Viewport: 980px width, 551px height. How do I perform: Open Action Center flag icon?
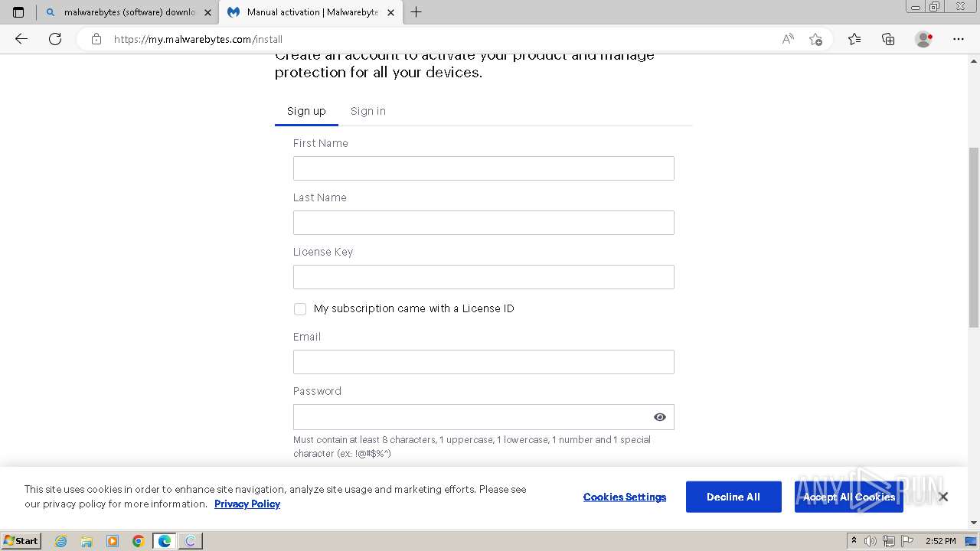point(907,541)
